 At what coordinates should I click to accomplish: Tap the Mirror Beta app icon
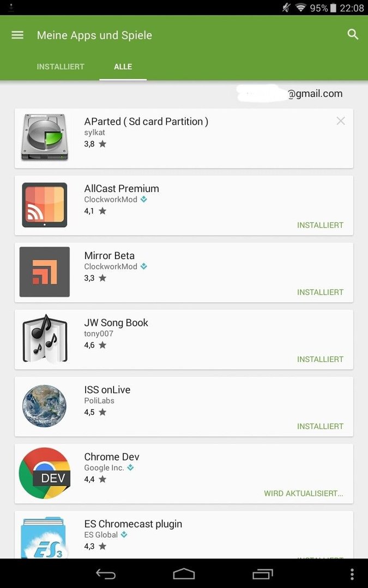click(45, 272)
